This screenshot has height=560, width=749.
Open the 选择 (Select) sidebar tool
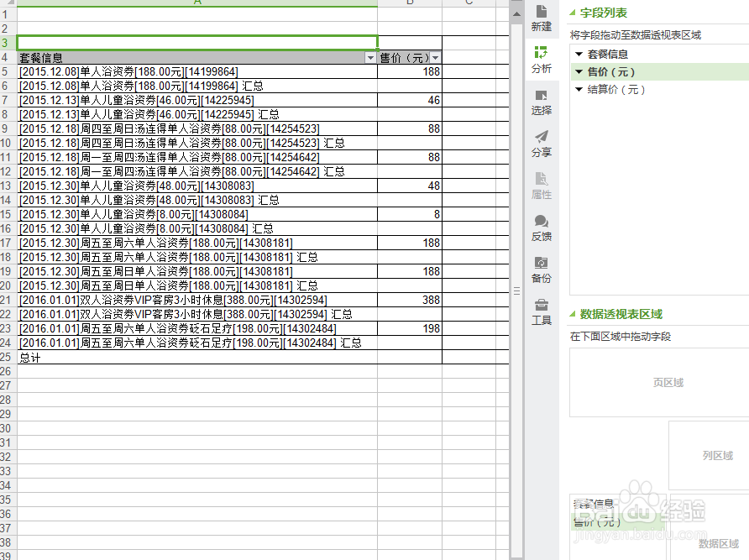point(542,102)
